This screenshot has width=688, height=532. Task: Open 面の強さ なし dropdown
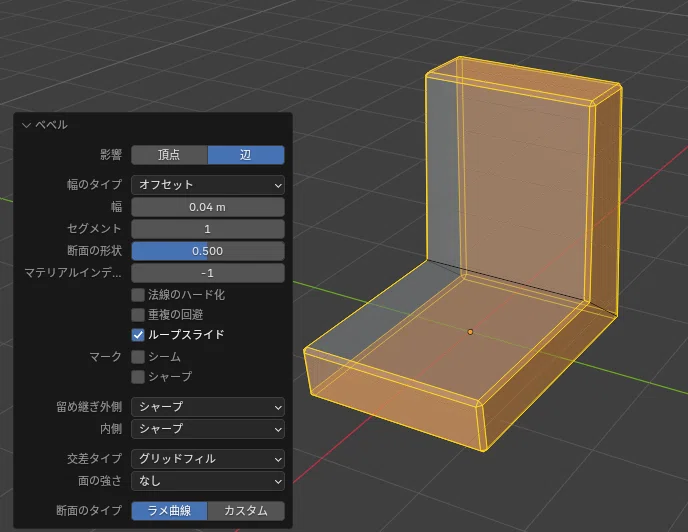[208, 481]
